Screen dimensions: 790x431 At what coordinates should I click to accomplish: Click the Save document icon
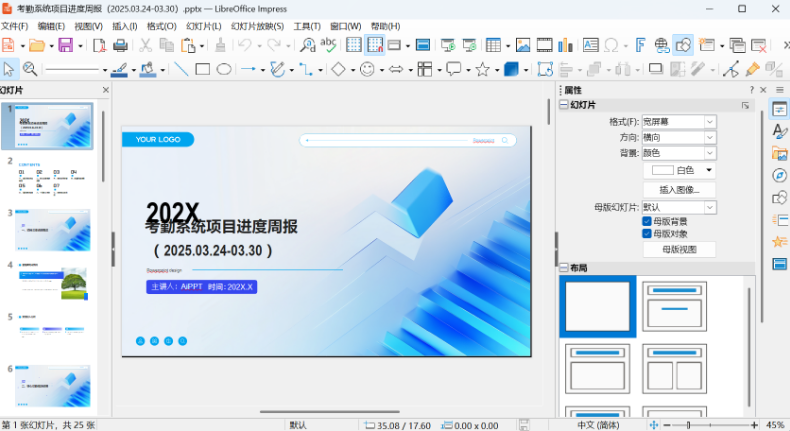65,45
